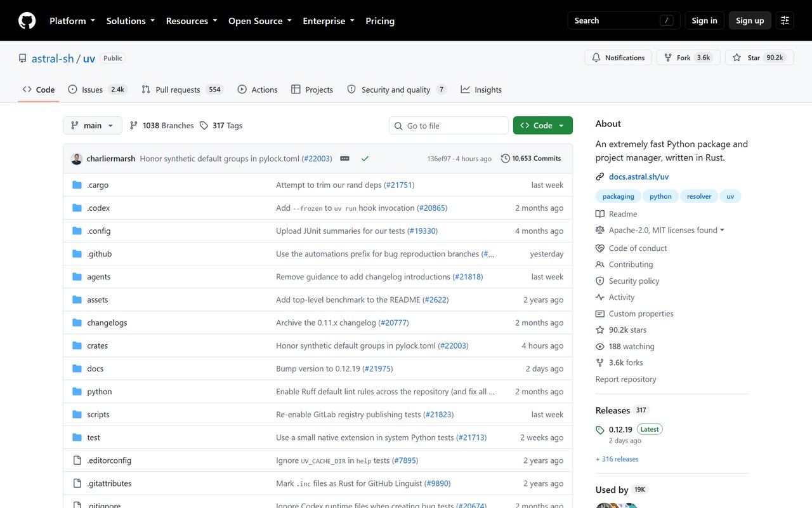Open the Security and quality tab

click(397, 90)
